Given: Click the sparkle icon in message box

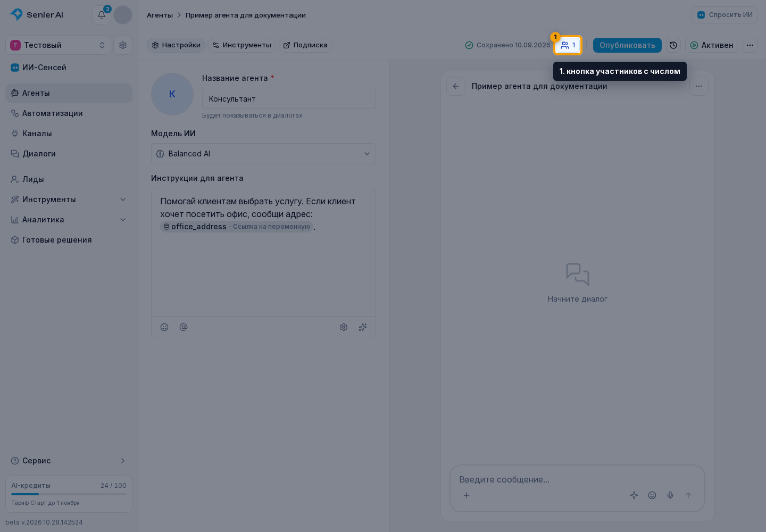Looking at the screenshot, I should (x=634, y=495).
